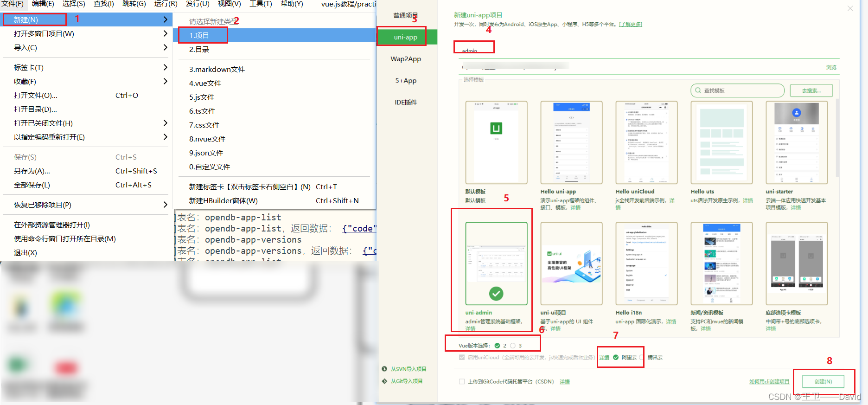Click the project name input field
The image size is (868, 405).
click(649, 50)
